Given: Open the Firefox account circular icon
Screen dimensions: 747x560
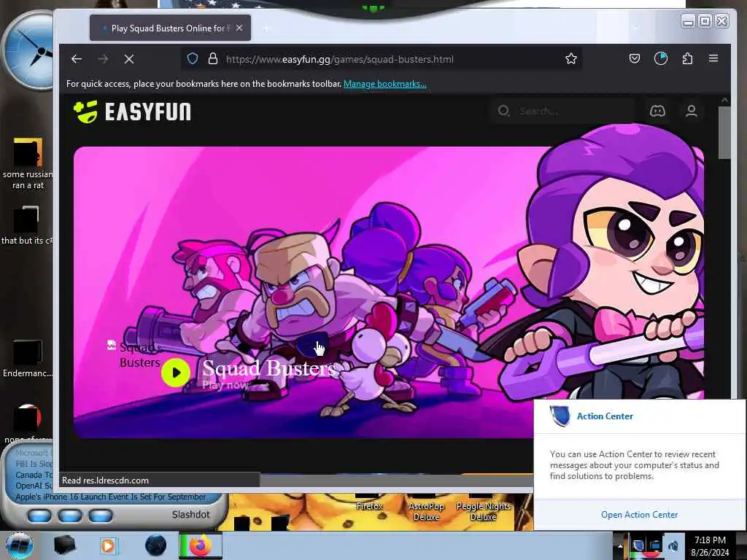Looking at the screenshot, I should pyautogui.click(x=661, y=58).
